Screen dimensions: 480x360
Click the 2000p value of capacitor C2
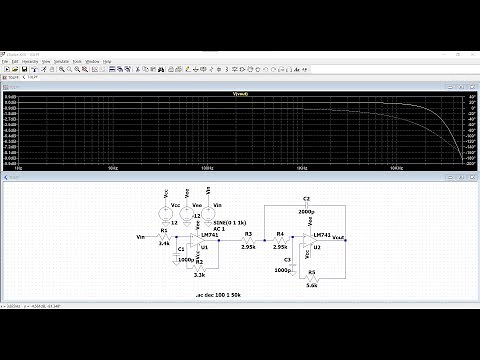[307, 212]
